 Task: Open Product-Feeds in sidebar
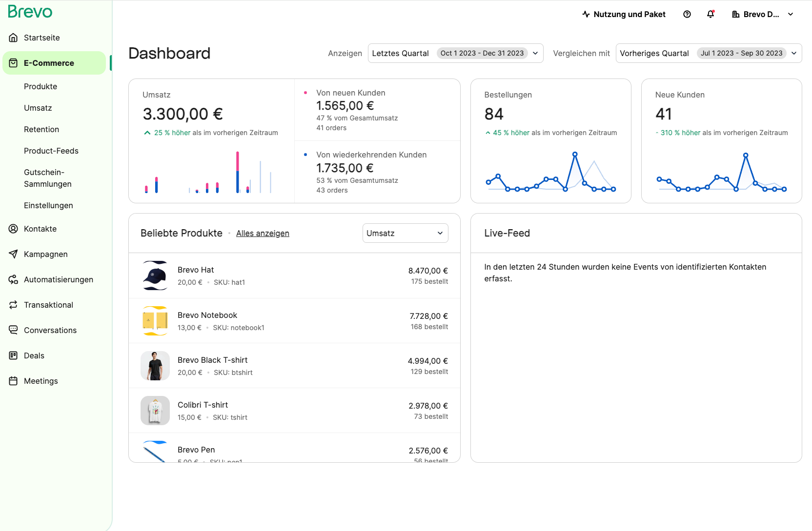coord(51,151)
